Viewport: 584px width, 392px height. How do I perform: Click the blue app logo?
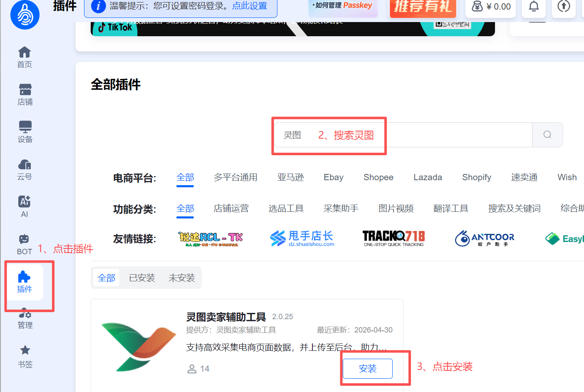click(25, 15)
